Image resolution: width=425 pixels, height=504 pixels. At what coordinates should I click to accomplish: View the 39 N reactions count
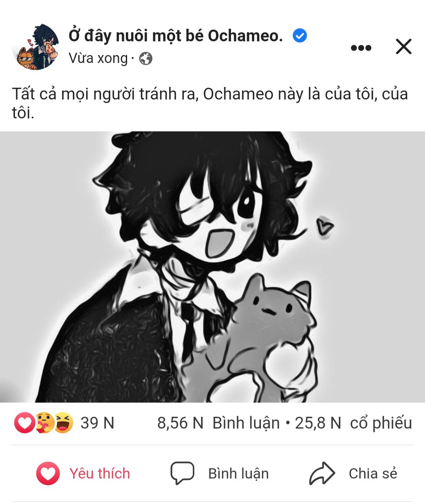pyautogui.click(x=97, y=423)
